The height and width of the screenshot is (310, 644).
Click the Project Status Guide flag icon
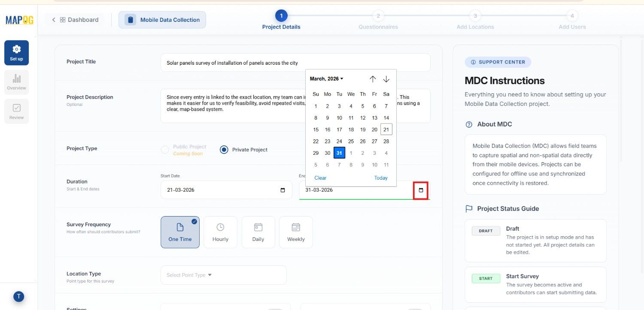click(469, 208)
